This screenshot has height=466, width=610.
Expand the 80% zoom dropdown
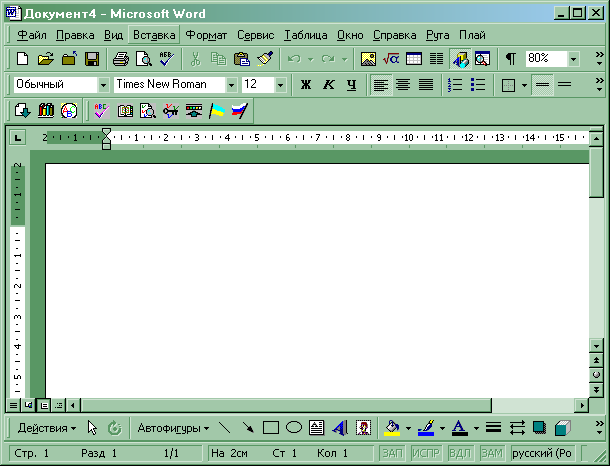tap(573, 59)
